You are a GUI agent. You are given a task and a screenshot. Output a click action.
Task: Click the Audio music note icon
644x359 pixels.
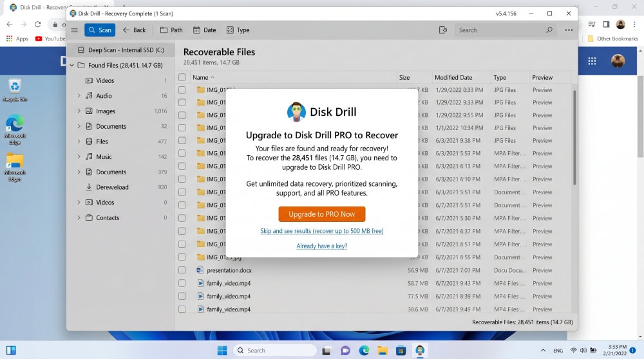(89, 96)
